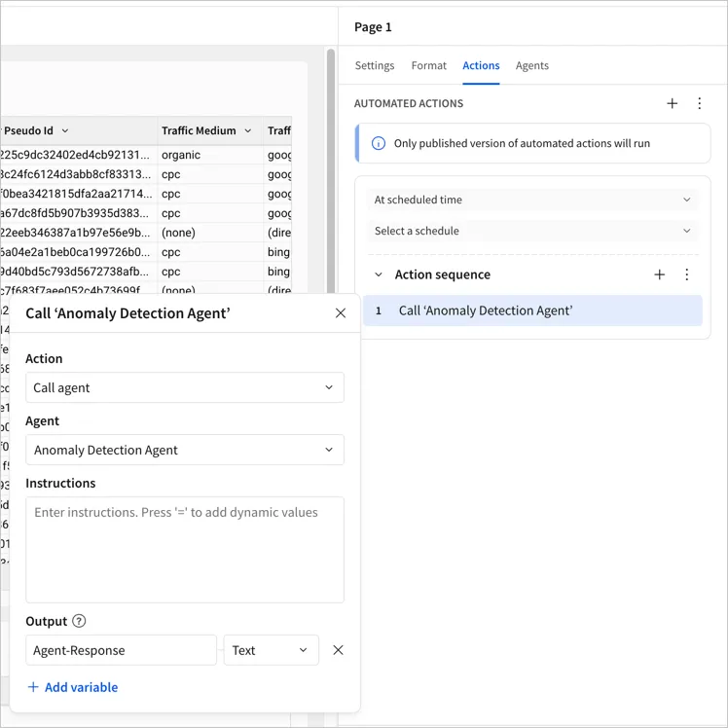Collapse the Action sequence section
This screenshot has height=728, width=728.
click(379, 274)
